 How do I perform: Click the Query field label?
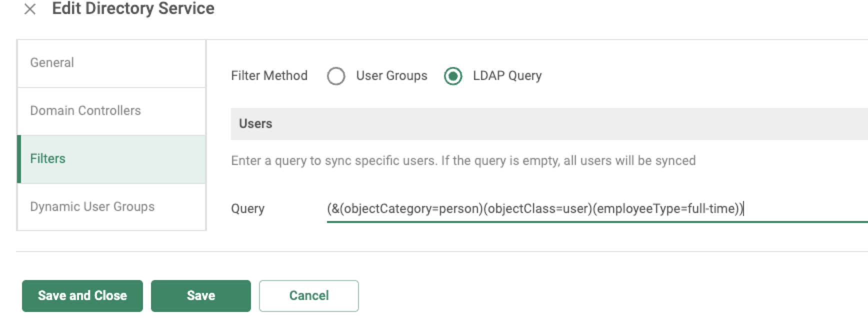pyautogui.click(x=247, y=209)
